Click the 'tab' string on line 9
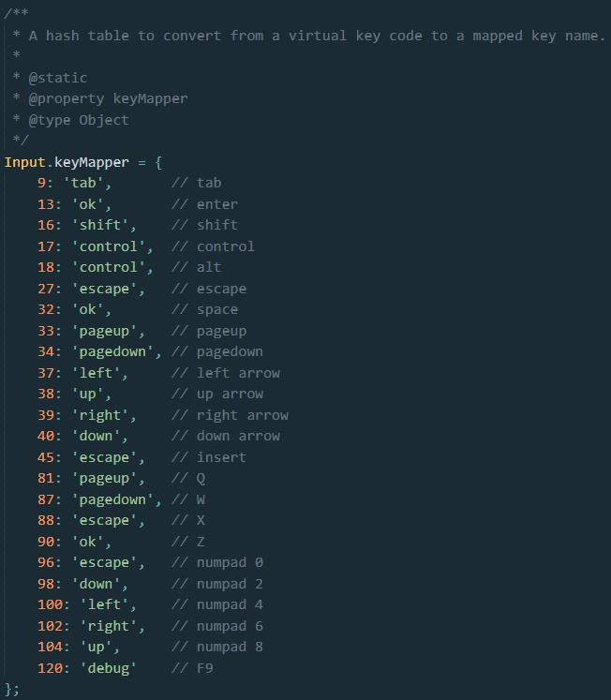The height and width of the screenshot is (700, 611). [83, 183]
